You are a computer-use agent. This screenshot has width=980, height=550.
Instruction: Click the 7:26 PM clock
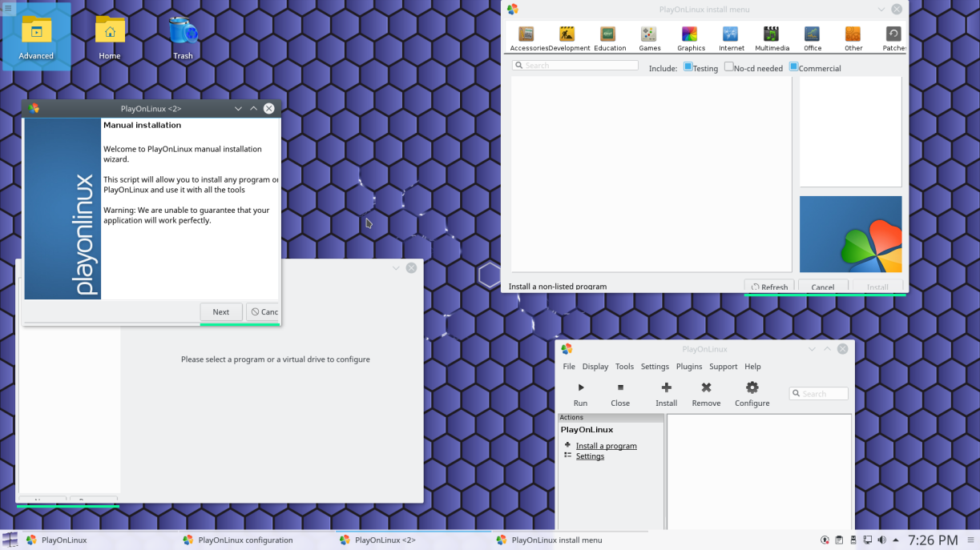click(x=934, y=540)
